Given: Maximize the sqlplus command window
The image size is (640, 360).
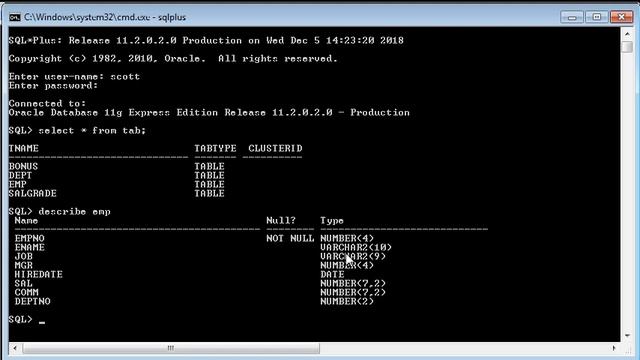Looking at the screenshot, I should tap(596, 17).
